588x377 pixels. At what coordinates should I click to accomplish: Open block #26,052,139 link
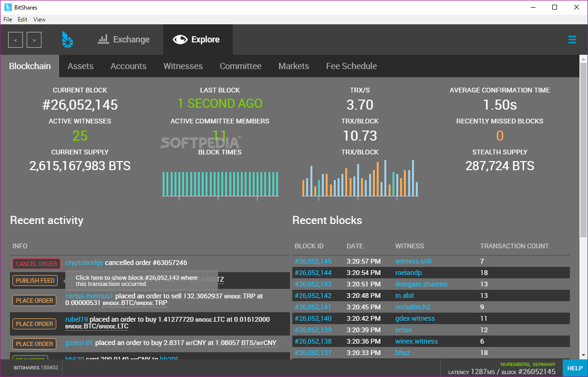pyautogui.click(x=313, y=330)
